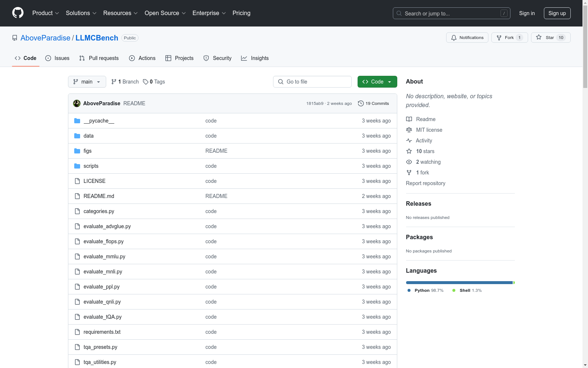Image resolution: width=588 pixels, height=368 pixels.
Task: Open evaluate_advglue.py file
Action: [107, 226]
